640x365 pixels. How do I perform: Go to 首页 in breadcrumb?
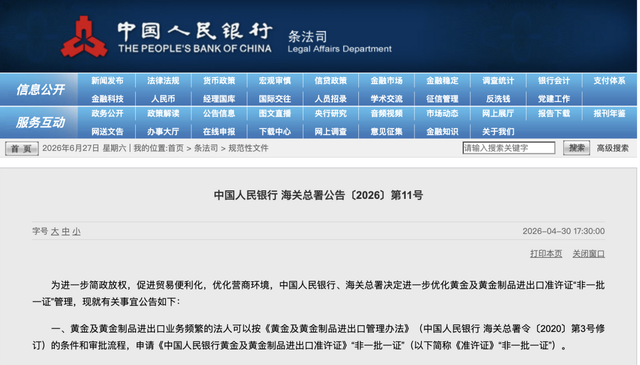coord(176,148)
